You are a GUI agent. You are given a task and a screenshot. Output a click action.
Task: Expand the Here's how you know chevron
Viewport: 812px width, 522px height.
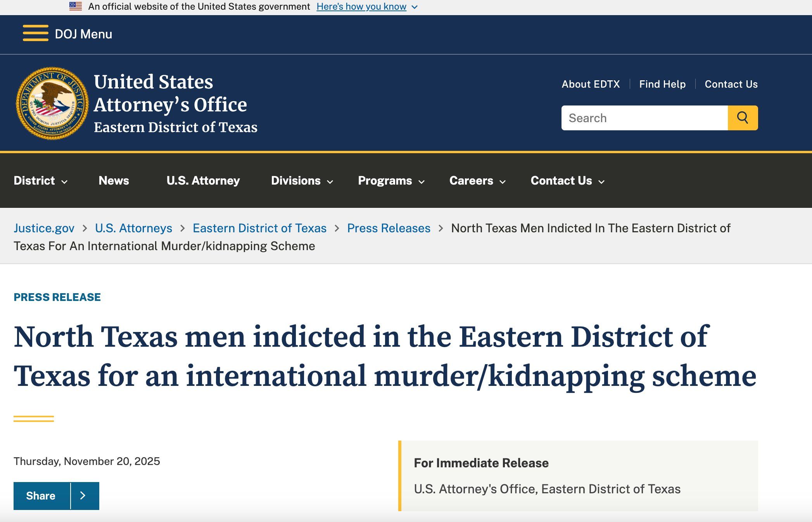(x=415, y=7)
